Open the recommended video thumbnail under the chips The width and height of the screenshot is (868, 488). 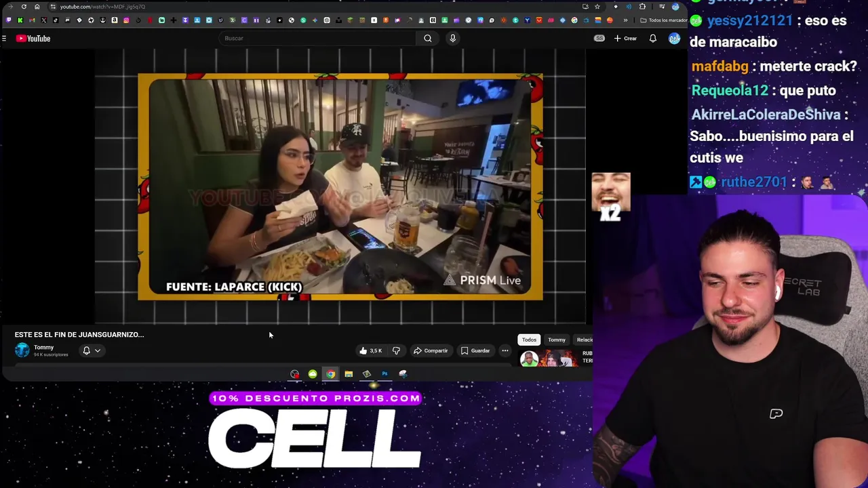[x=549, y=358]
